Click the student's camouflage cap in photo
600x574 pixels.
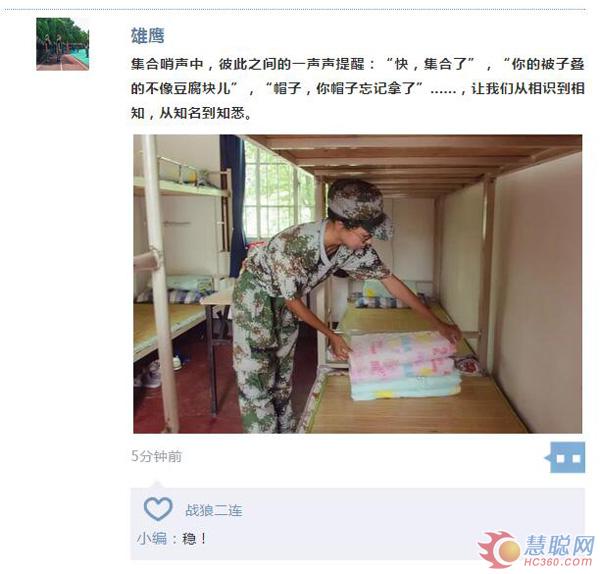click(x=360, y=208)
